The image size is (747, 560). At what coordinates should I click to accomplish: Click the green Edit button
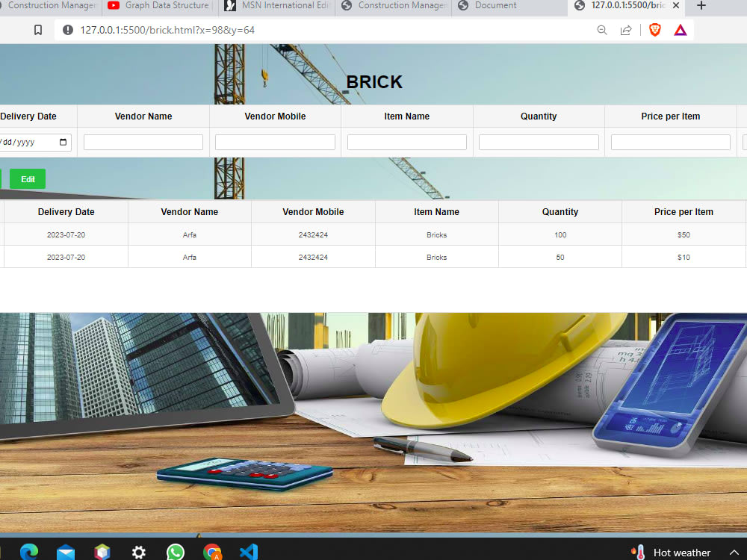(28, 179)
